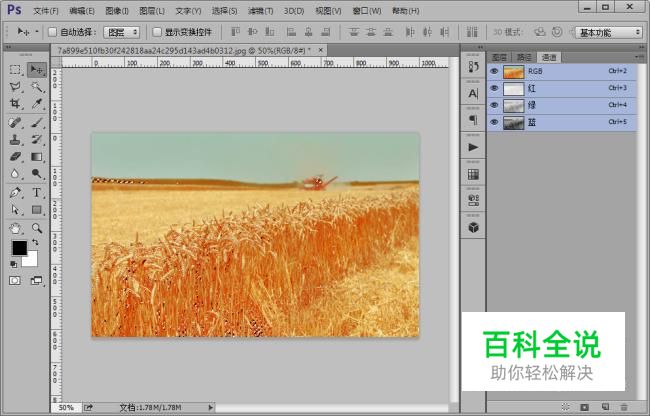650x416 pixels.
Task: Select the Gradient tool
Action: pyautogui.click(x=36, y=157)
